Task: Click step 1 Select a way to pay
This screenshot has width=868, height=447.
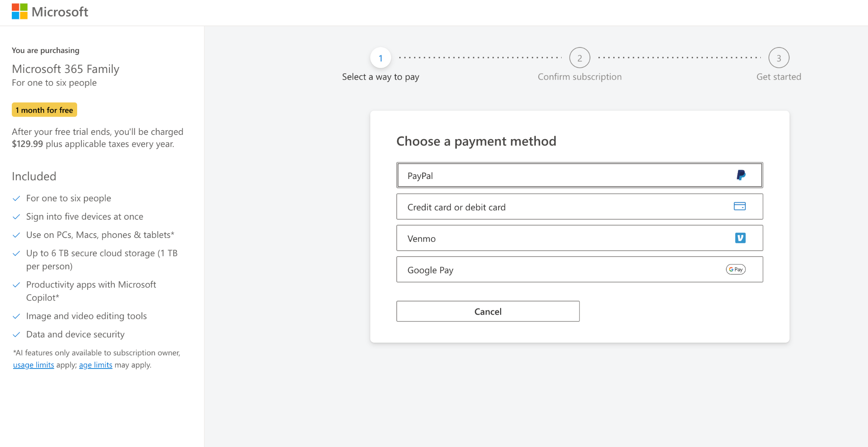Action: tap(381, 58)
